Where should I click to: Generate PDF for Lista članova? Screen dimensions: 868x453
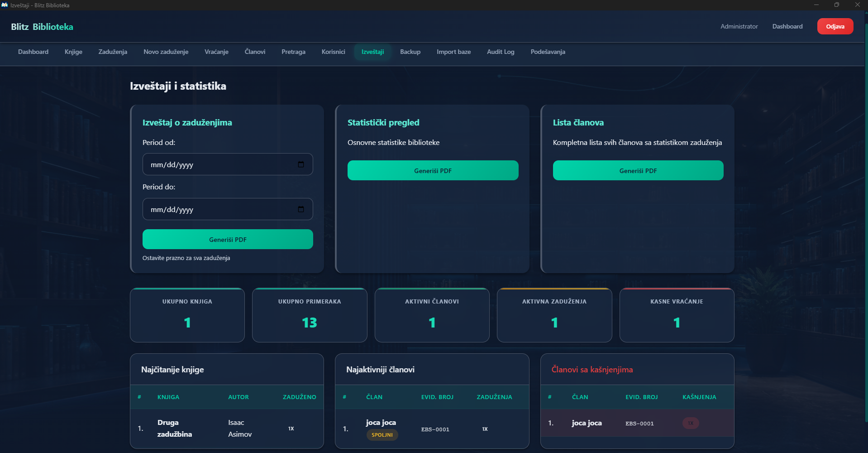click(x=638, y=170)
